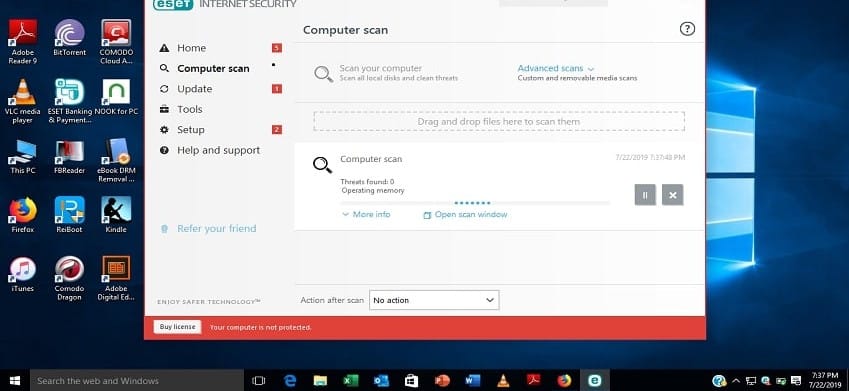
Task: Click 'Your computer is not protected.' message
Action: click(x=260, y=328)
